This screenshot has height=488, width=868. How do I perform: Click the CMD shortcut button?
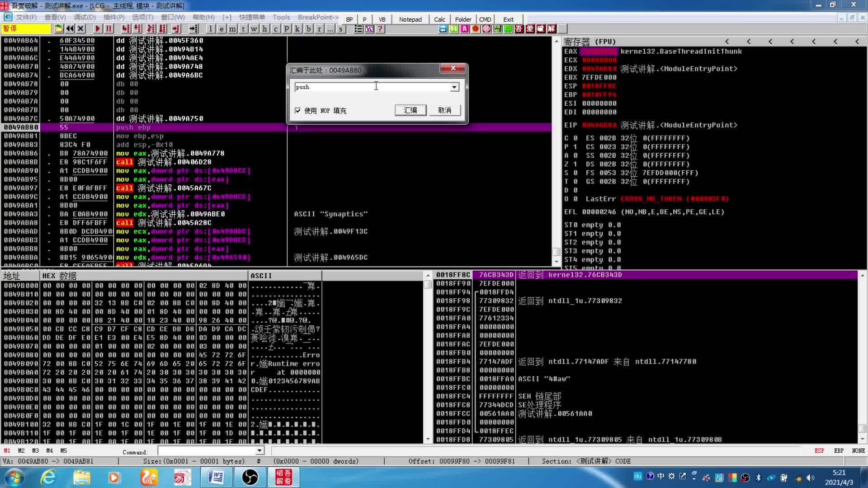485,19
